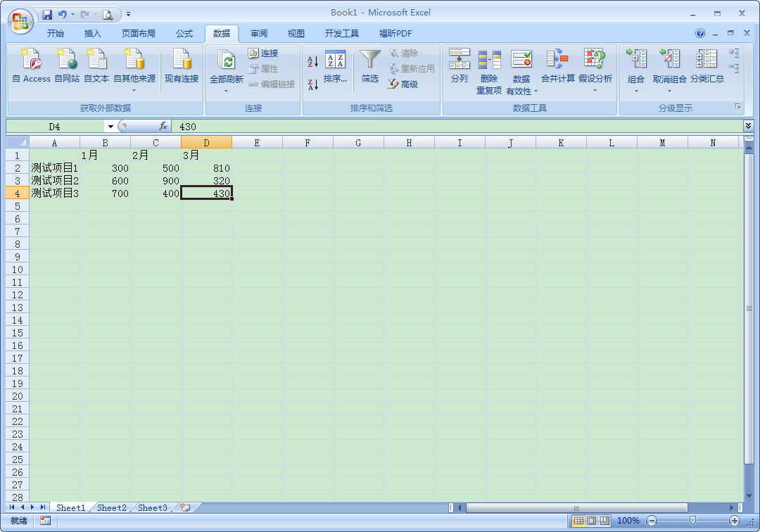Click the 自网站 web import icon
760x532 pixels.
(x=67, y=65)
